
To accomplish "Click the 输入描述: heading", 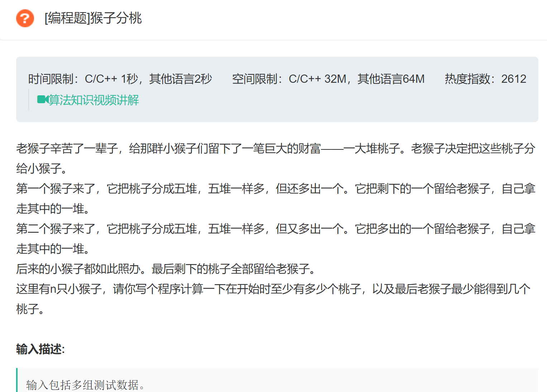I will point(40,349).
